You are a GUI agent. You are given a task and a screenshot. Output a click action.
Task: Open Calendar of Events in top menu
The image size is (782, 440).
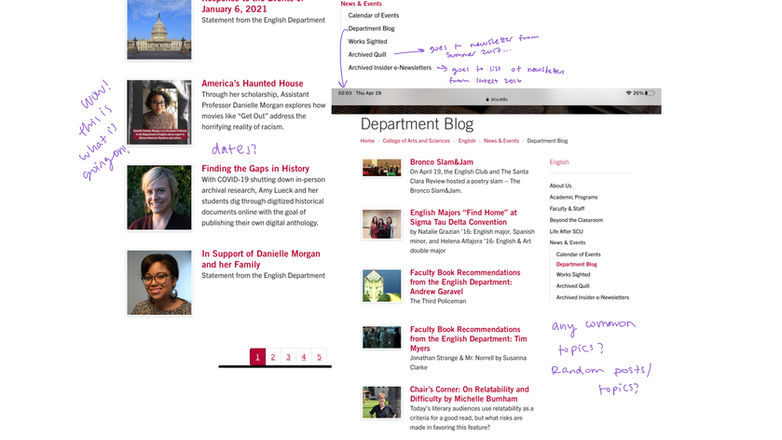point(374,15)
